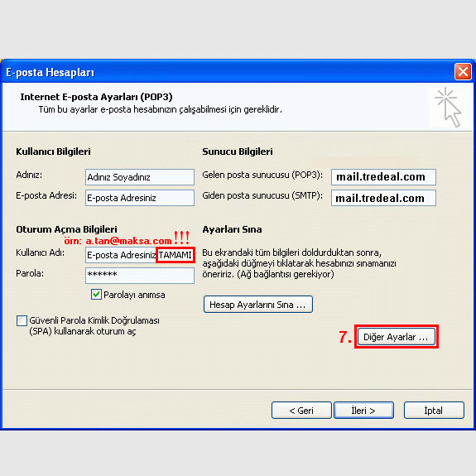Click the red-boxed TAMAMI text
Screen dimensions: 476x476
point(175,255)
